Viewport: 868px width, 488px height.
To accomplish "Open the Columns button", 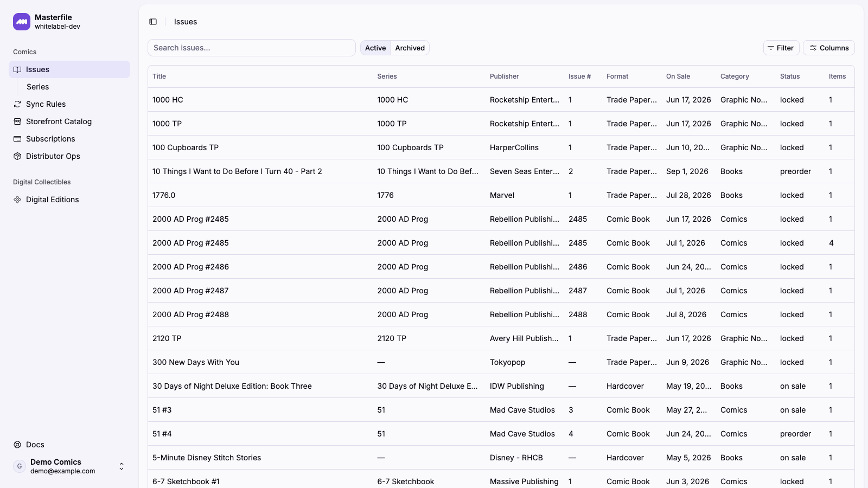I will point(829,48).
